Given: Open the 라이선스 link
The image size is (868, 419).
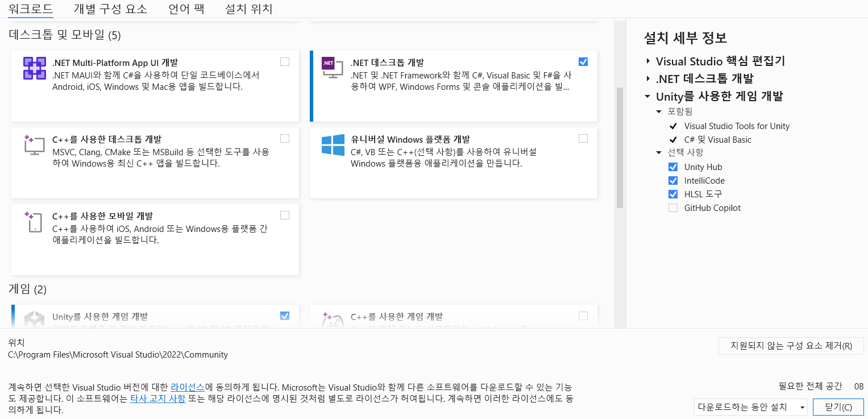Looking at the screenshot, I should pos(188,387).
